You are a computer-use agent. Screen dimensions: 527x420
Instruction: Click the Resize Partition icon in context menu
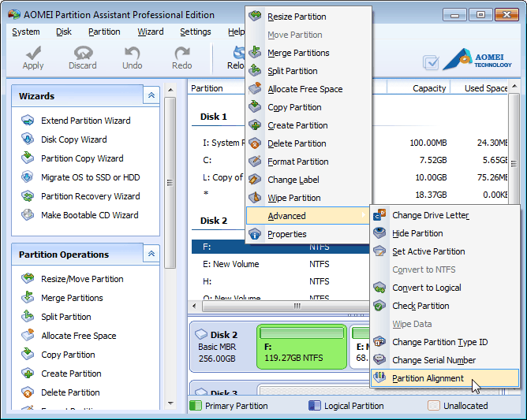255,16
